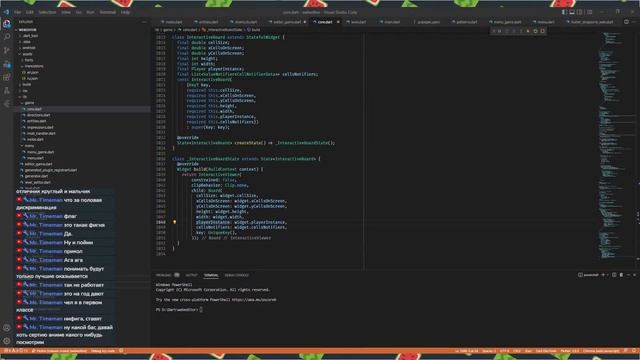Switch to the Output panel tab
Image resolution: width=640 pixels, height=360 pixels.
pos(191,275)
